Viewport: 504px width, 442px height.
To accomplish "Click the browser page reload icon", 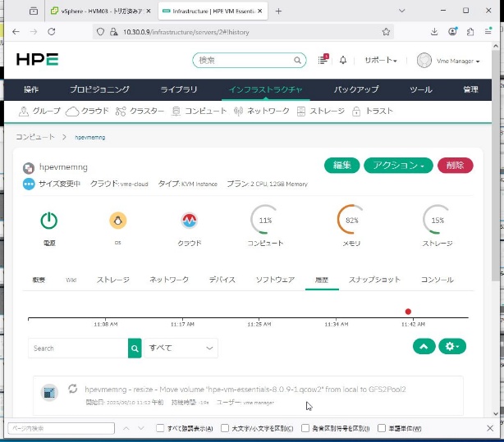I will coord(52,31).
